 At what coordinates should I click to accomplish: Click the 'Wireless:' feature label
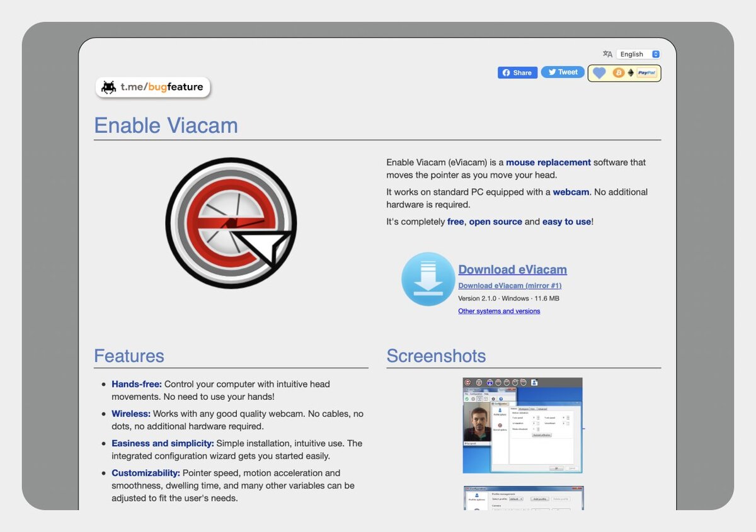pyautogui.click(x=131, y=414)
